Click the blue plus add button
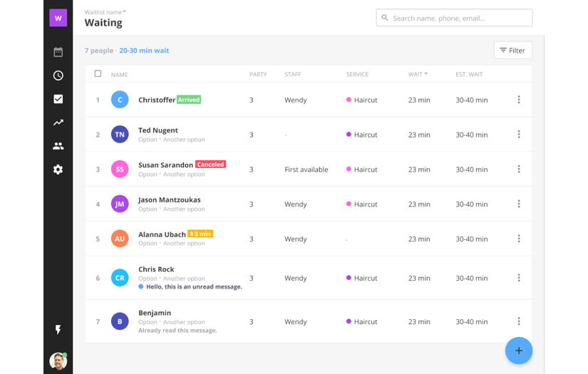This screenshot has width=588, height=374. pyautogui.click(x=519, y=350)
